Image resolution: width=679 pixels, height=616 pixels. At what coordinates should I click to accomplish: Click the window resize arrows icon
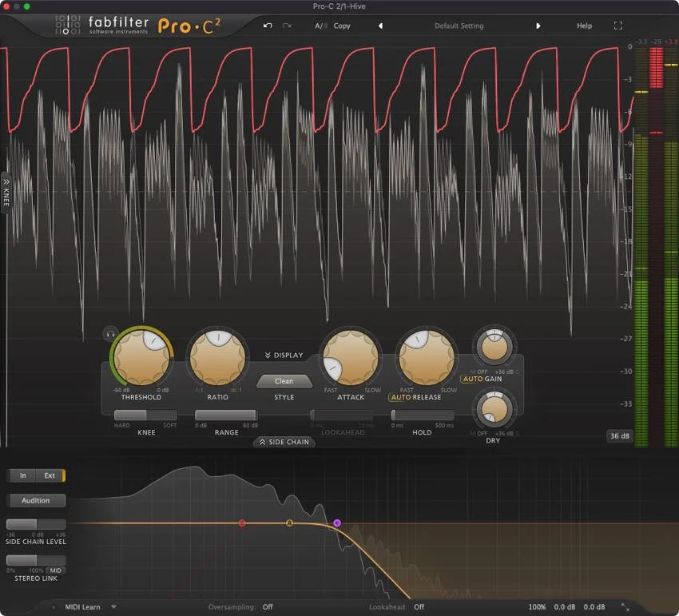click(x=625, y=607)
